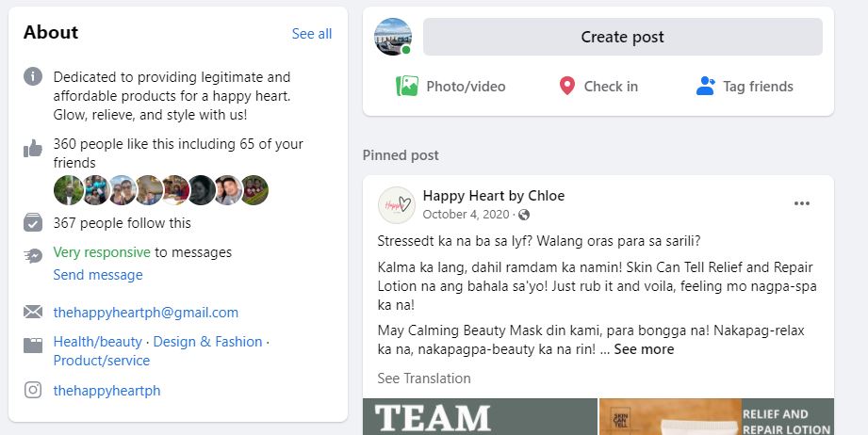Click the followers checkmark icon
Viewport: 868px width, 435px height.
33,223
